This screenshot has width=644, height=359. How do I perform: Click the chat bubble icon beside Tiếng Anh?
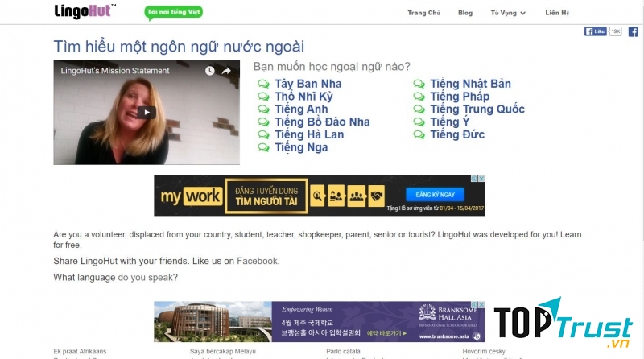click(x=263, y=109)
